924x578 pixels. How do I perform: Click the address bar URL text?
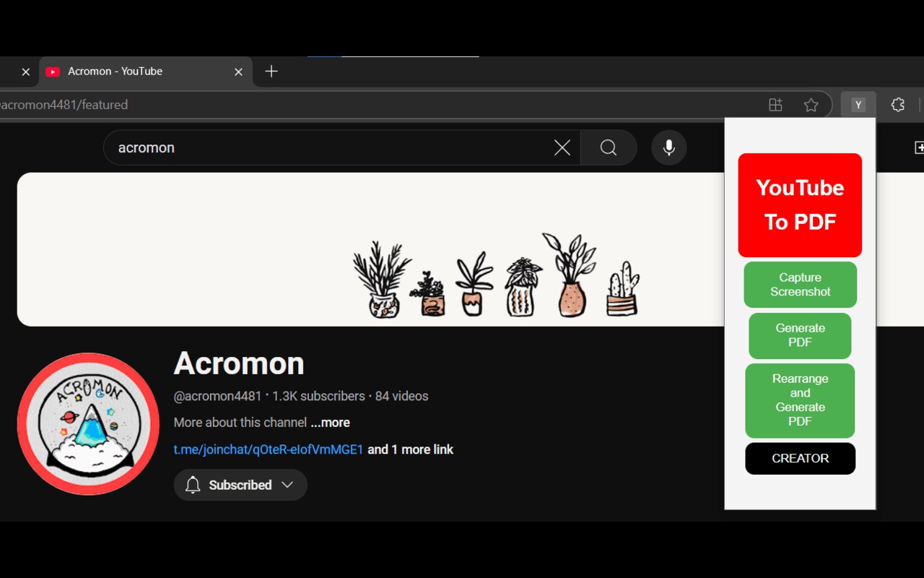[x=64, y=105]
